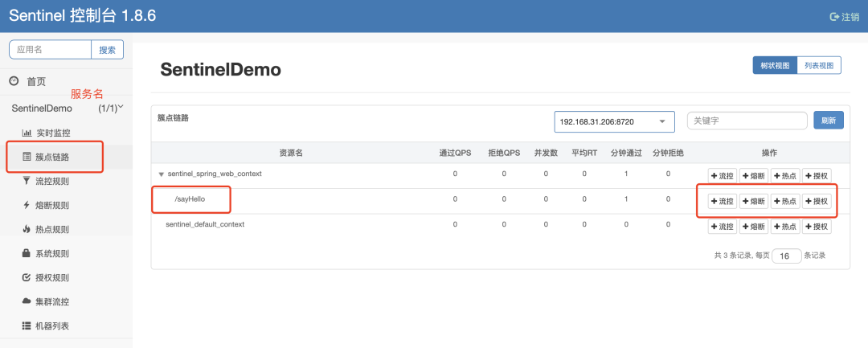
Task: Click the 刷新 button
Action: [x=828, y=121]
